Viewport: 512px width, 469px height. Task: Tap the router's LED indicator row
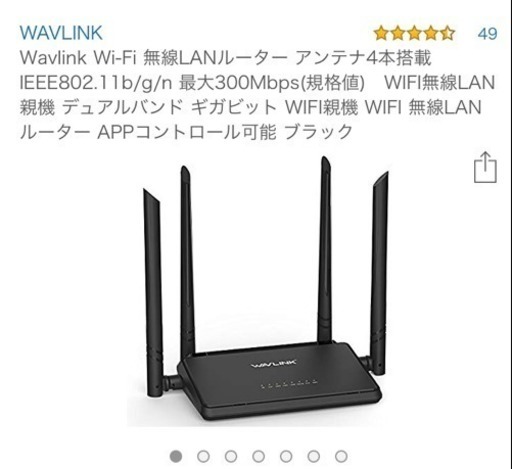[289, 384]
